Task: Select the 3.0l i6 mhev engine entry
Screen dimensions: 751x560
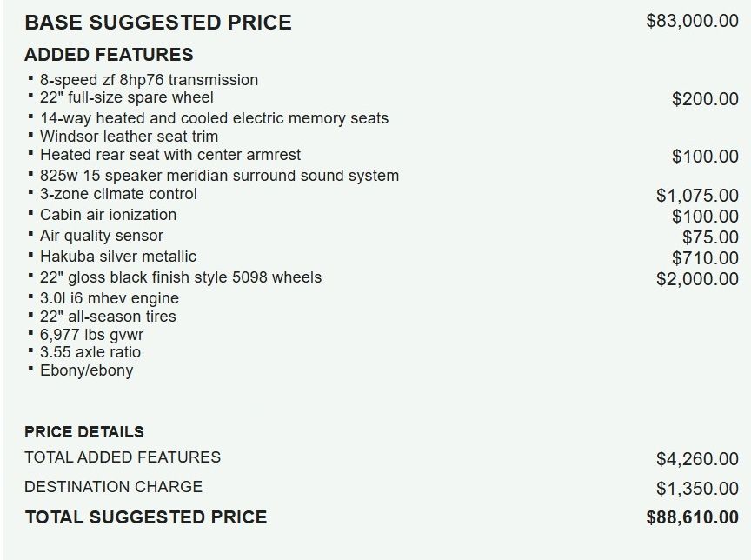Action: [x=109, y=298]
